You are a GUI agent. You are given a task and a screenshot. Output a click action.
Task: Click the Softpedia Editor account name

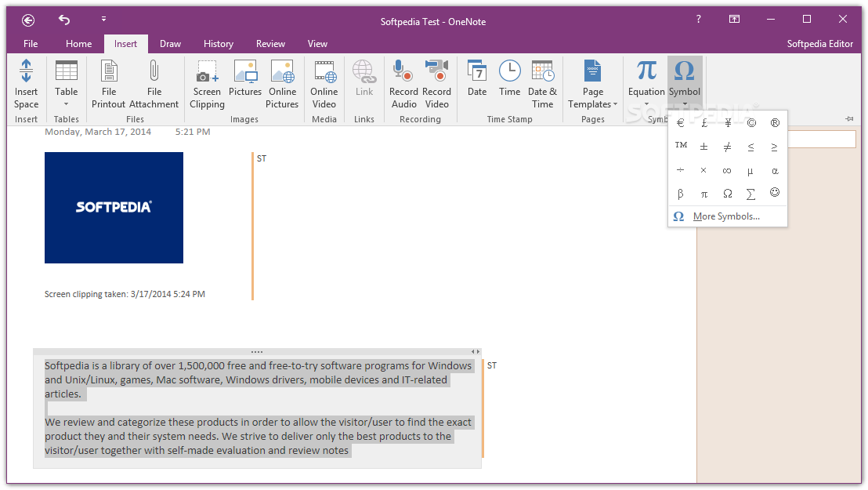820,44
